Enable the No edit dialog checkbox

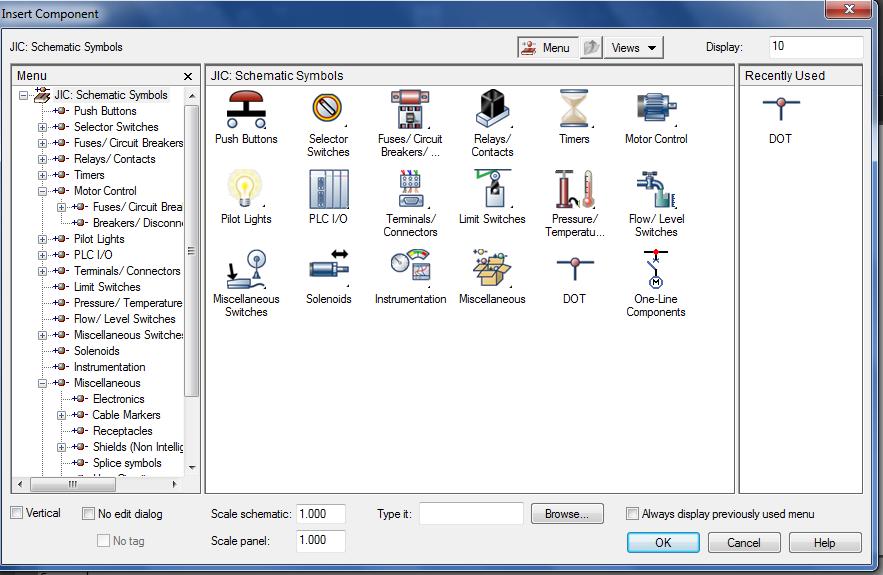click(88, 513)
